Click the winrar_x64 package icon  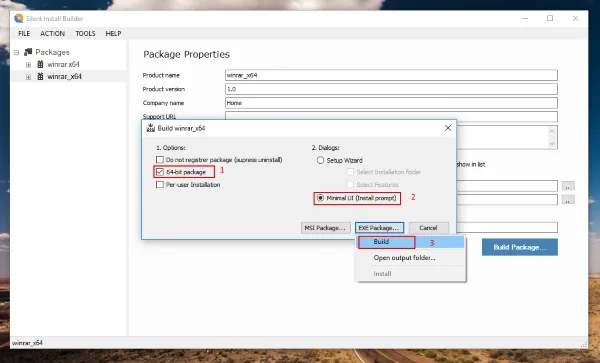point(40,77)
